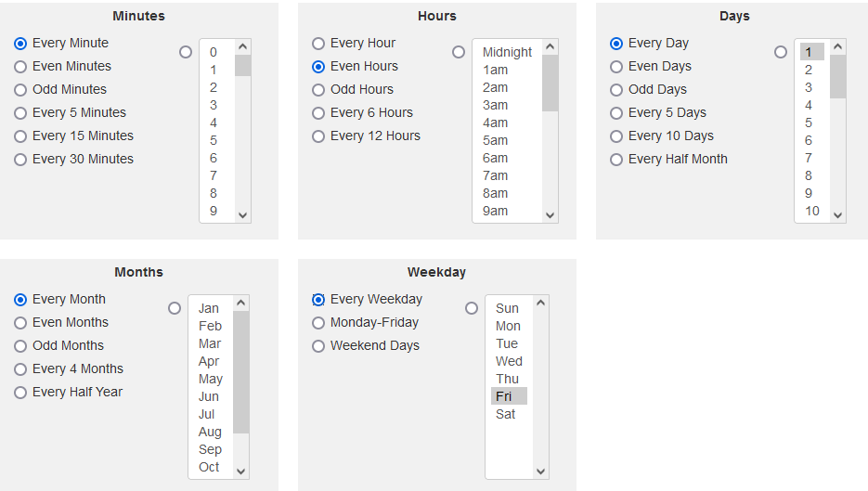Choose minute 5 in Minutes list
Viewport: 868px width, 491px height.
tap(214, 140)
